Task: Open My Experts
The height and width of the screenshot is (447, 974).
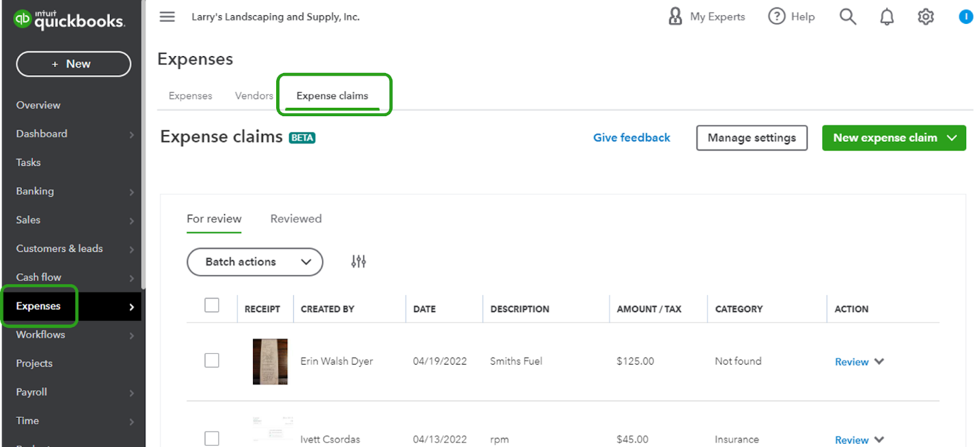Action: tap(706, 17)
